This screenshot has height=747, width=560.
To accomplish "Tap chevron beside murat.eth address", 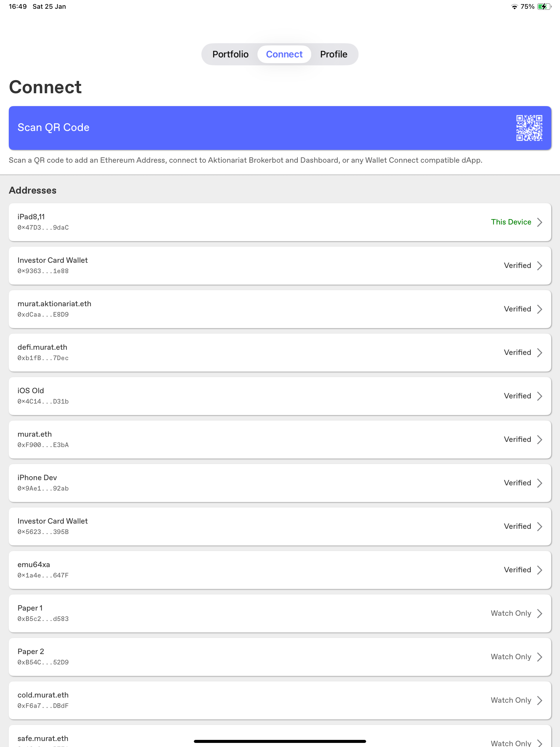I will pos(539,439).
